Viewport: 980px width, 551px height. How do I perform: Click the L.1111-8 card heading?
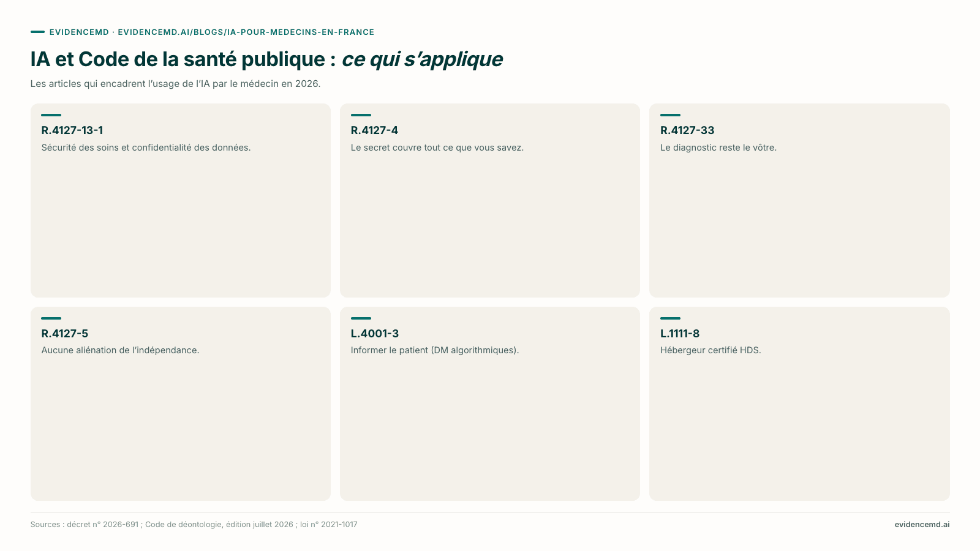(680, 333)
